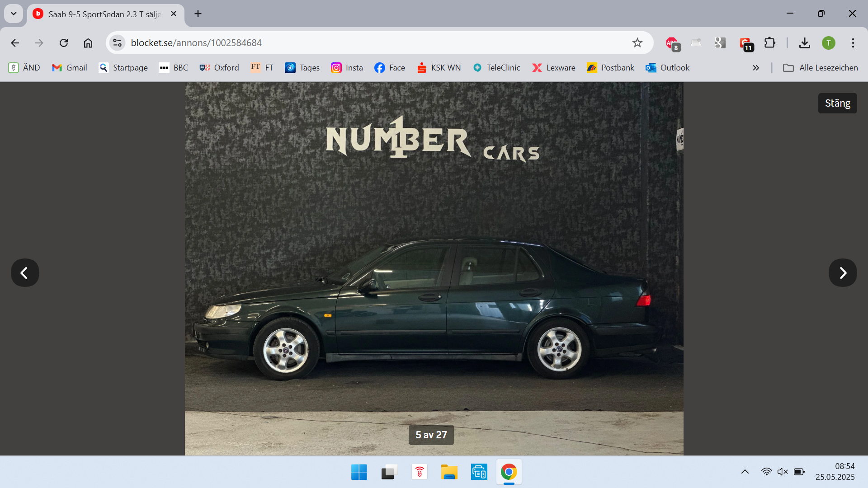This screenshot has width=868, height=488.
Task: Open the Insta bookmark
Action: click(x=347, y=68)
